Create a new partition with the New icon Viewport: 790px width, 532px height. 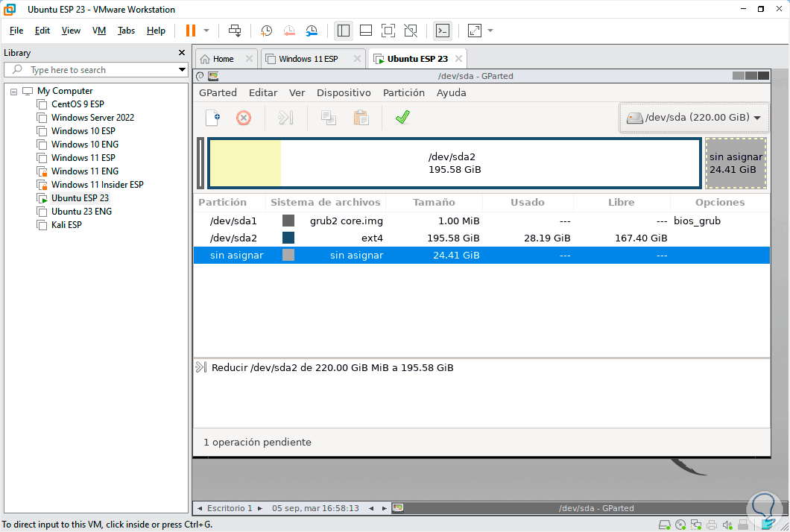click(x=212, y=118)
